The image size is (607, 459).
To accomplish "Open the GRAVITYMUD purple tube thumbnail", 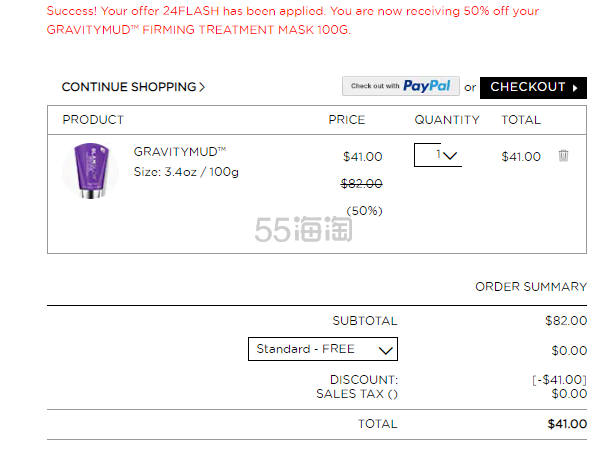I will (x=90, y=171).
